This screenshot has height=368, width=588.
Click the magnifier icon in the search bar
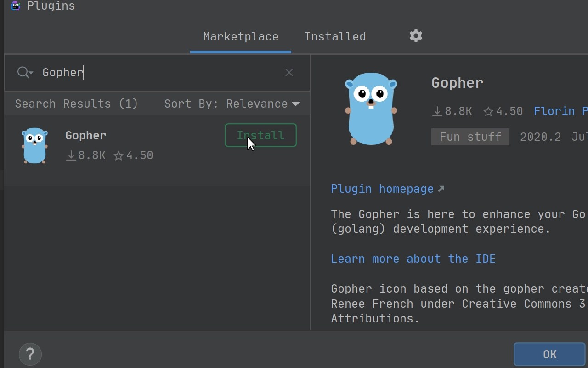coord(22,72)
